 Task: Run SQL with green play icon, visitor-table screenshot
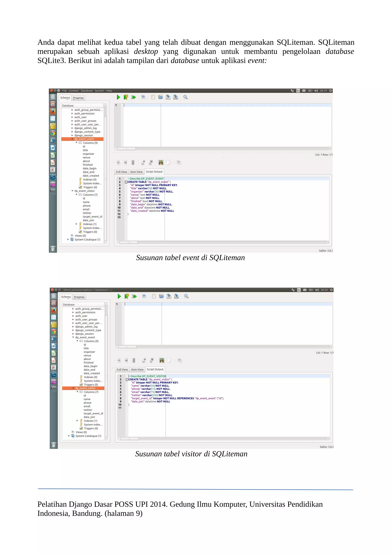(119, 296)
